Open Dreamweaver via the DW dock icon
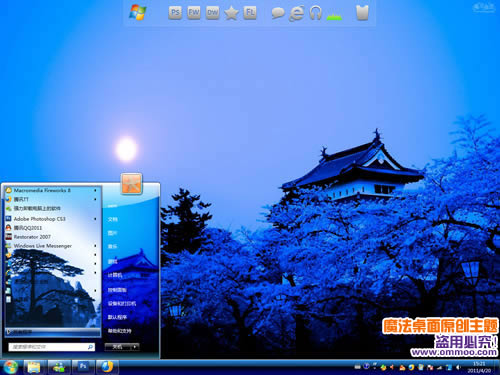500x375 pixels. pos(212,13)
